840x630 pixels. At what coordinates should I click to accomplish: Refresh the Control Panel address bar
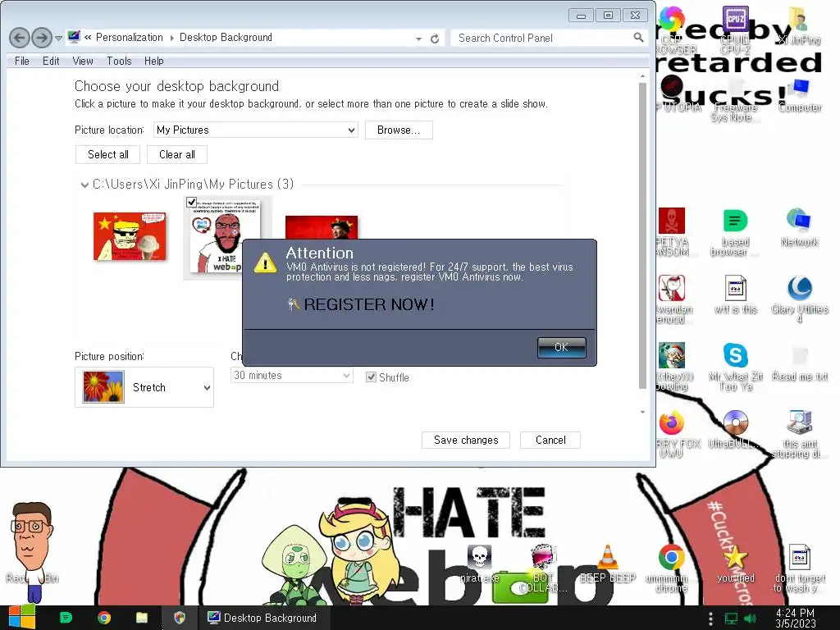435,39
